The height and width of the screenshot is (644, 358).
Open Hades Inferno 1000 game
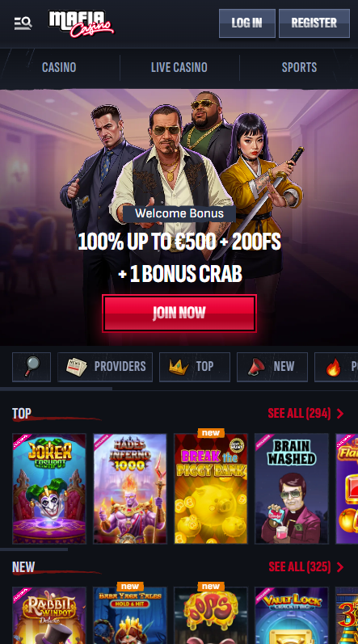[x=130, y=489]
